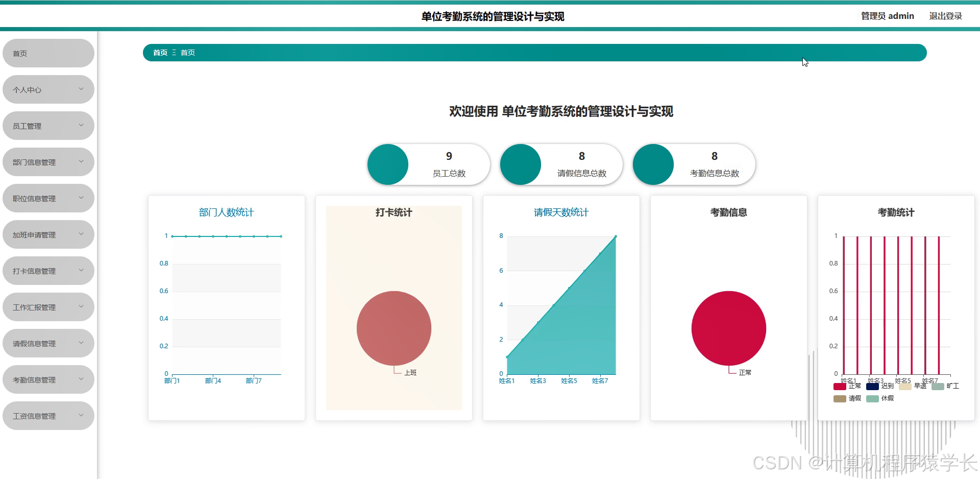Click the teal circle icon beside 员工总数
The image size is (980, 479).
(x=388, y=164)
